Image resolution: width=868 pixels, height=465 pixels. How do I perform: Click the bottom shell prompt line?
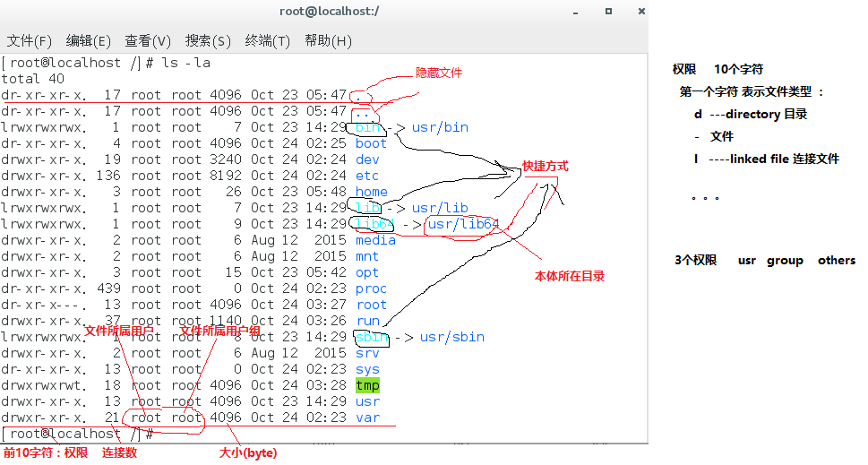[x=78, y=434]
